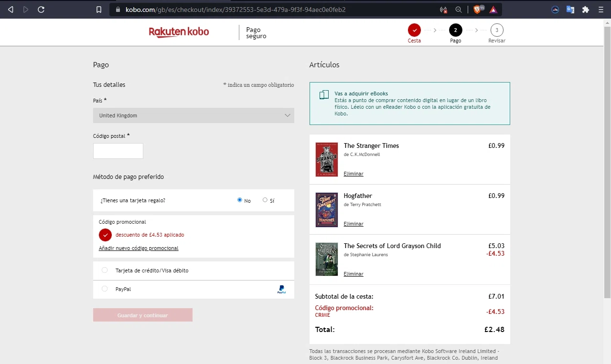Open the browser hamburger menu
Viewport: 611px width, 364px height.
601,10
